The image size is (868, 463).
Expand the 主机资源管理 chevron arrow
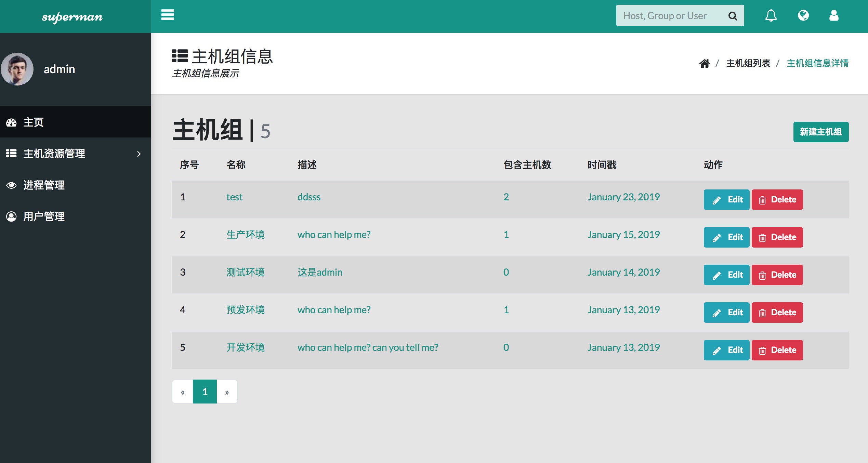pos(139,154)
